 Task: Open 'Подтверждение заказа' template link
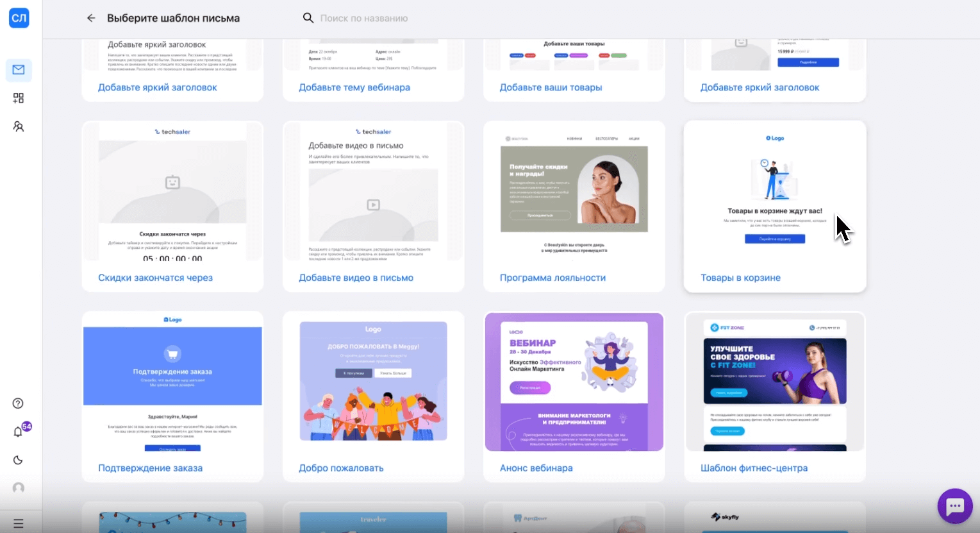pyautogui.click(x=150, y=468)
